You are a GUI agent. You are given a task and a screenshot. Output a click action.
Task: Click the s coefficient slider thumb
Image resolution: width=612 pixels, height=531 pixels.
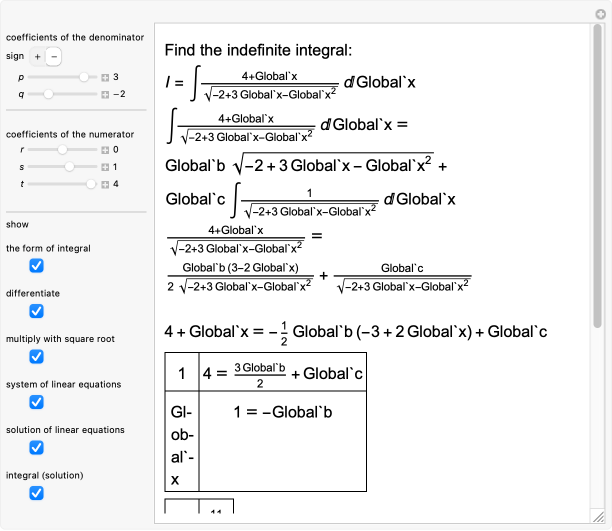coord(69,167)
